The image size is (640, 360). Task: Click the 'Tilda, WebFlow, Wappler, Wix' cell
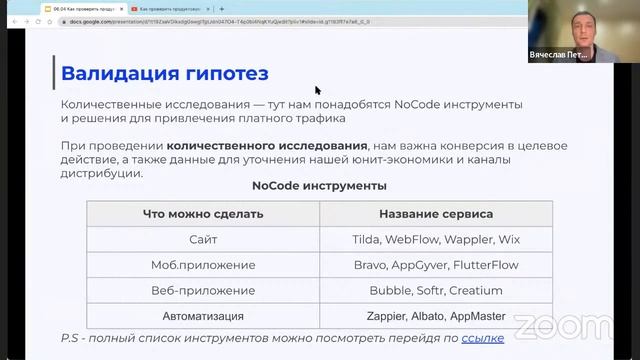[436, 240]
